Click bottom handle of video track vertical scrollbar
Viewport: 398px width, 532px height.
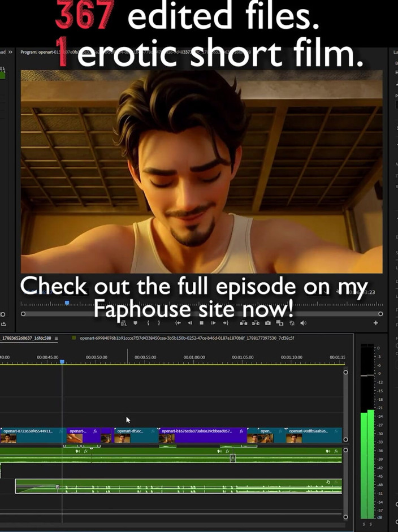345,439
